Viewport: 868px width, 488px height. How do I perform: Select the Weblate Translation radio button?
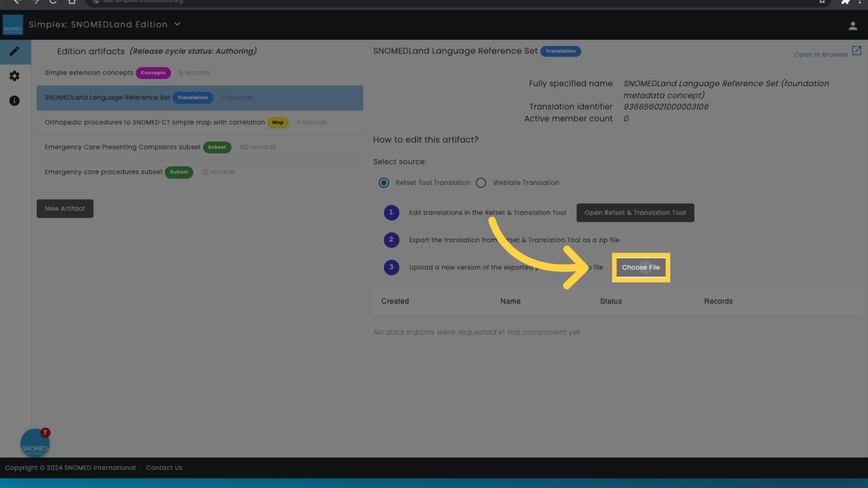click(481, 183)
